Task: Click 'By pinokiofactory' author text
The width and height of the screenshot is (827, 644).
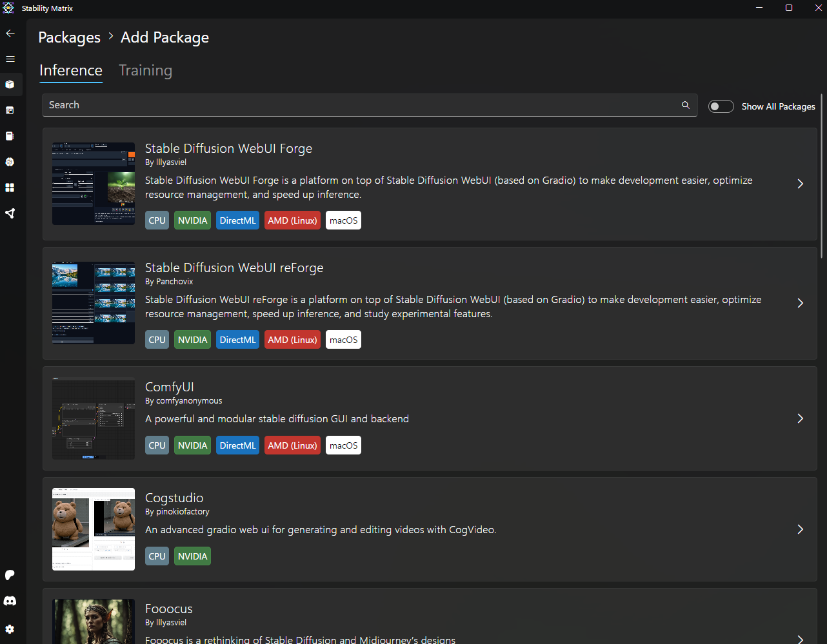Action: pos(177,512)
